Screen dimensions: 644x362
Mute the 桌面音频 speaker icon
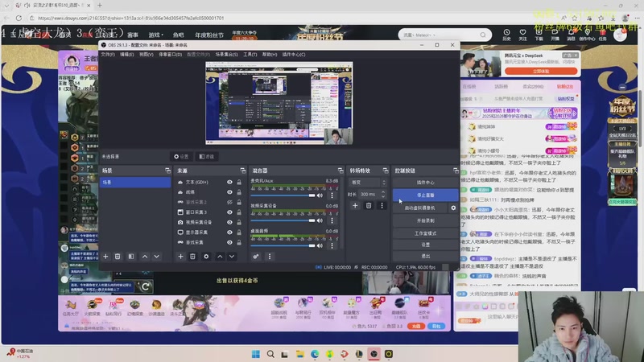[320, 246]
